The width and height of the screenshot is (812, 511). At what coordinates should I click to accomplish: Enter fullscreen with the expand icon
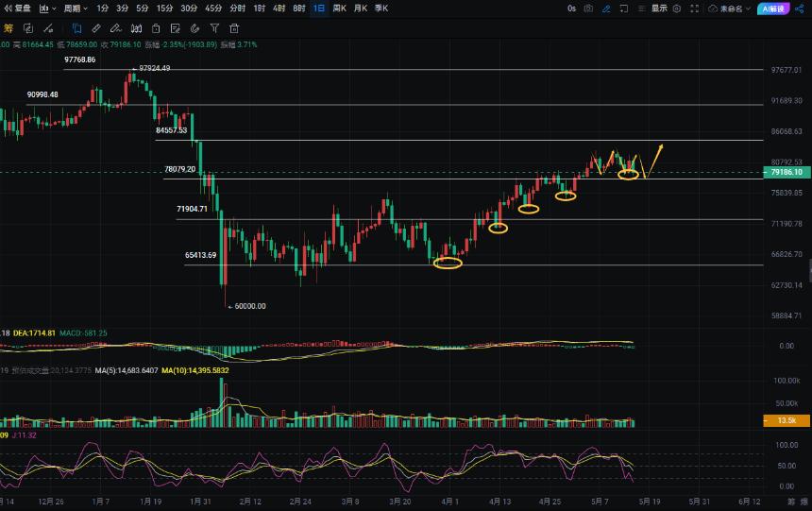click(694, 9)
